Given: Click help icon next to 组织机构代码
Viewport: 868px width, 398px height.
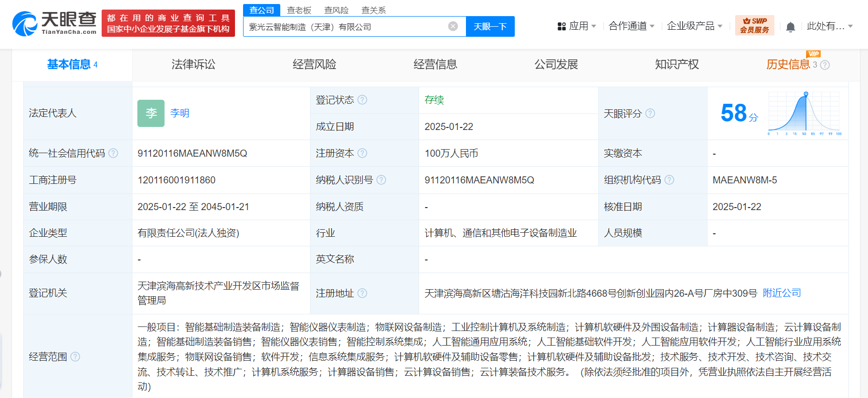Looking at the screenshot, I should click(669, 180).
